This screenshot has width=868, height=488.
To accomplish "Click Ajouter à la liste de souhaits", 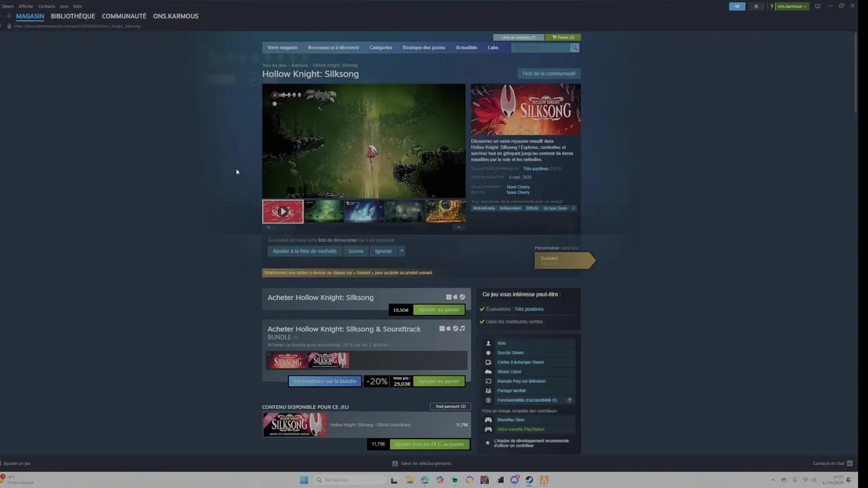I will point(304,251).
